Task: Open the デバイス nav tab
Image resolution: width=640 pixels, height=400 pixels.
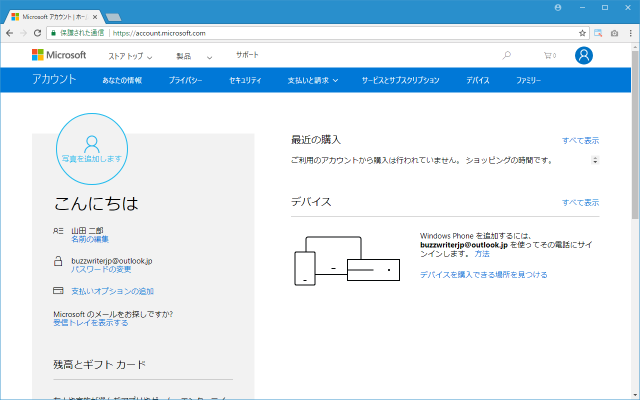Action: pos(478,80)
